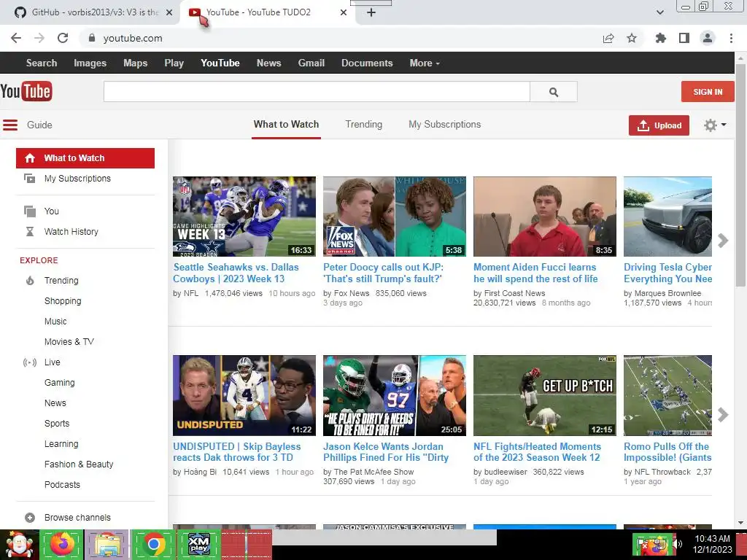Open the Extensions puzzle icon

click(x=660, y=38)
